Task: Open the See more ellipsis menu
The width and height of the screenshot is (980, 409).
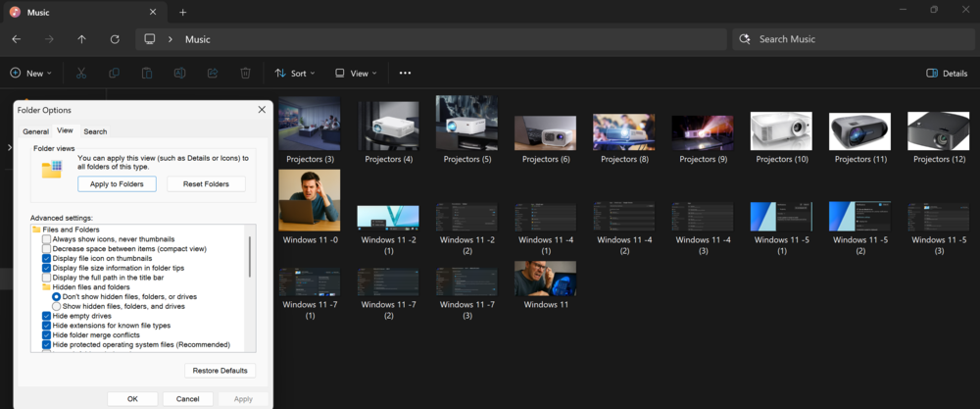Action: pyautogui.click(x=405, y=74)
